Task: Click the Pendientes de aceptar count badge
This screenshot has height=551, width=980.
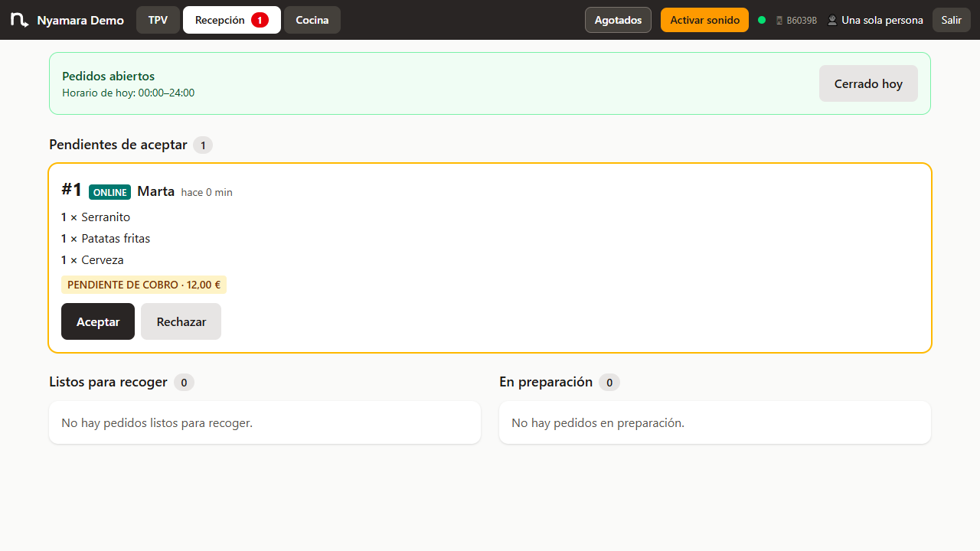Action: [x=203, y=145]
